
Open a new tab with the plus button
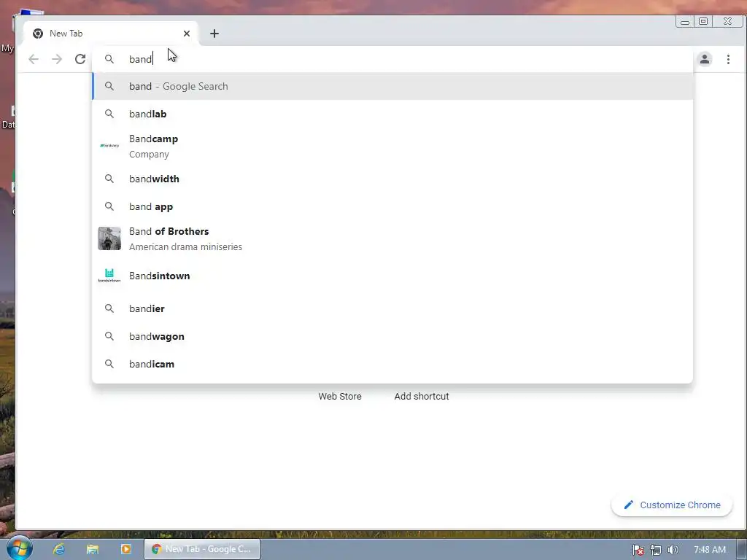coord(214,34)
